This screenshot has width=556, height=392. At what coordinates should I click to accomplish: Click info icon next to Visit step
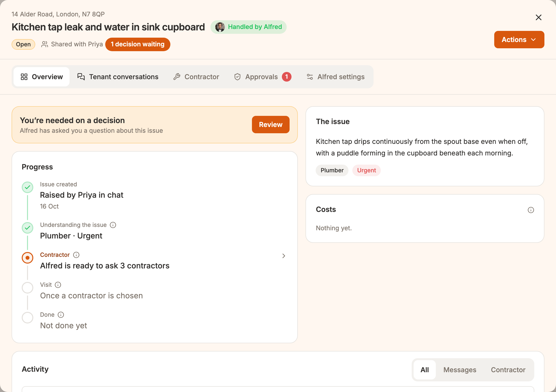(x=58, y=285)
